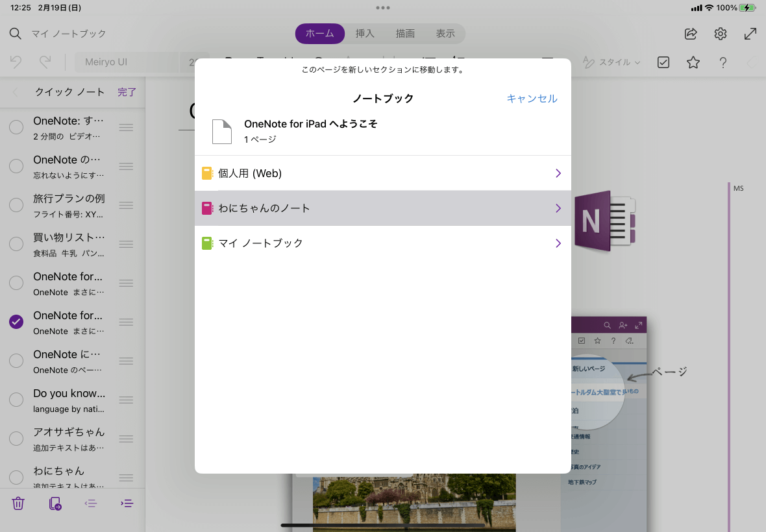Switch to the 描画 tab
Screen dimensions: 766x532
pyautogui.click(x=405, y=34)
